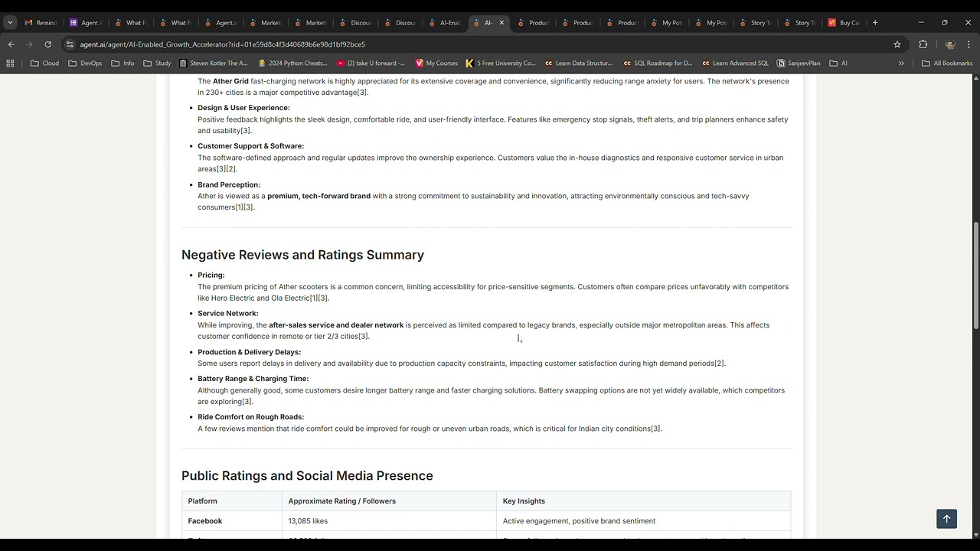The height and width of the screenshot is (551, 980).
Task: Click citation [3] after major competitive advantage
Action: pos(362,93)
